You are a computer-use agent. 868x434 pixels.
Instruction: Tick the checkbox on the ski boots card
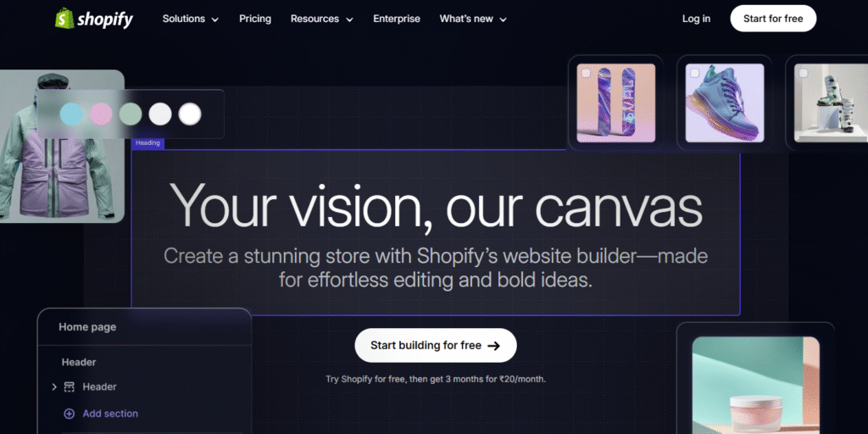click(804, 73)
